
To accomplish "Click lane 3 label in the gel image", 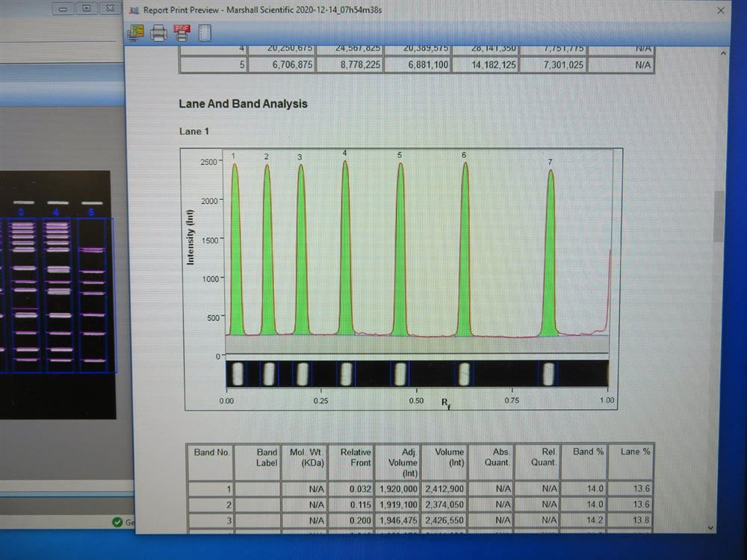I will (x=21, y=211).
